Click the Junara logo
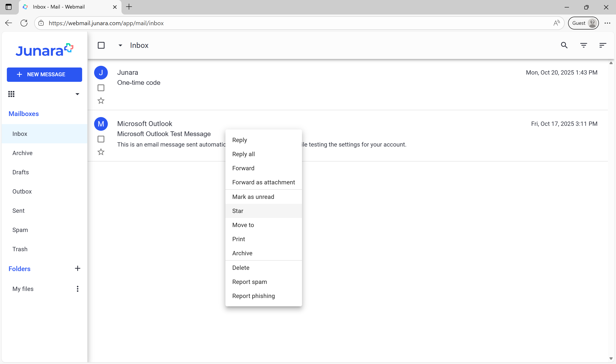The image size is (616, 364). 44,50
